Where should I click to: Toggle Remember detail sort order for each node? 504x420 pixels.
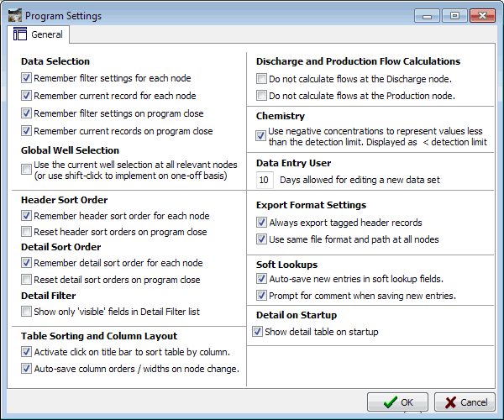(x=26, y=263)
